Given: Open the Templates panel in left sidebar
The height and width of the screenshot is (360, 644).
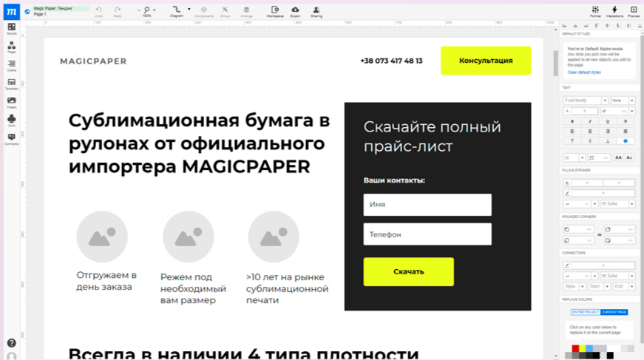Looking at the screenshot, I should coord(11,84).
